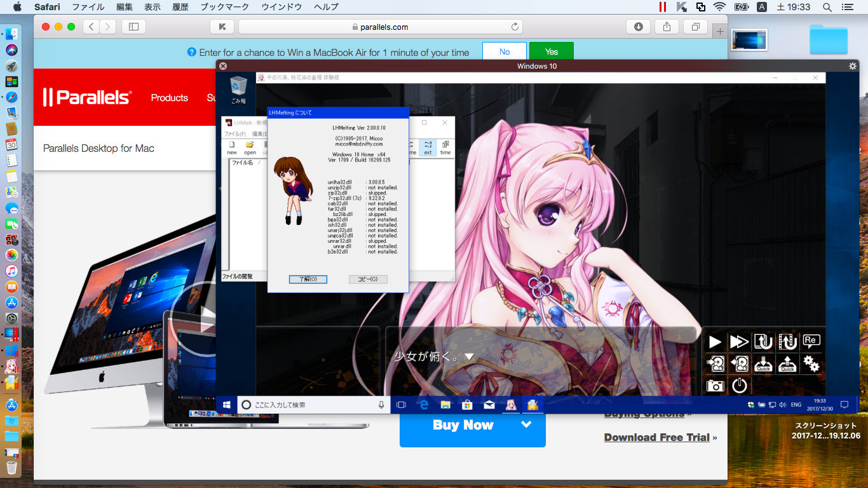The height and width of the screenshot is (488, 868).
Task: Click the Quick save tray icon
Action: coord(763,363)
